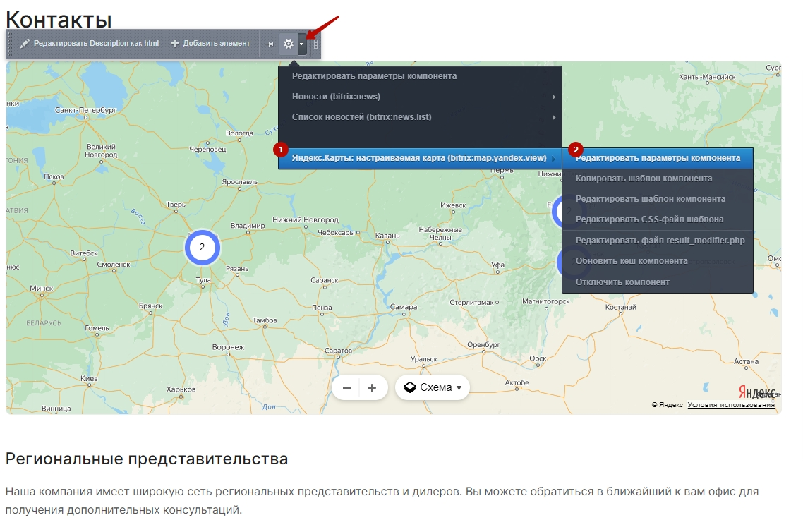Click Вологда city label on map
Image resolution: width=803 pixels, height=532 pixels.
[x=240, y=133]
